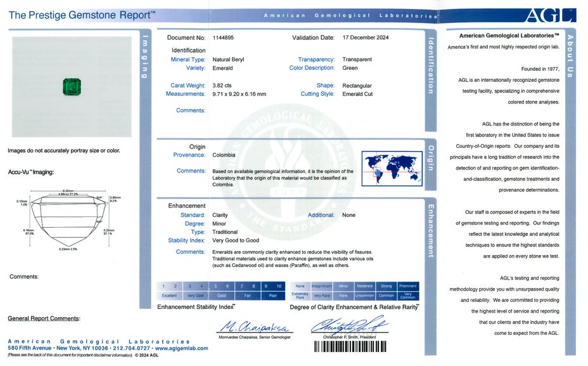Select the validation date 17 December 2024
Image resolution: width=588 pixels, height=366 pixels.
[x=366, y=37]
